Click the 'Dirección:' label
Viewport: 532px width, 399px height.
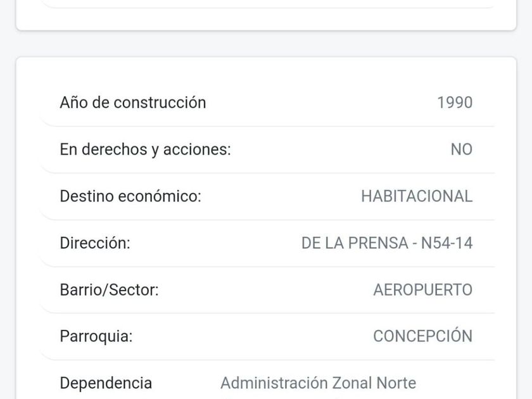94,243
